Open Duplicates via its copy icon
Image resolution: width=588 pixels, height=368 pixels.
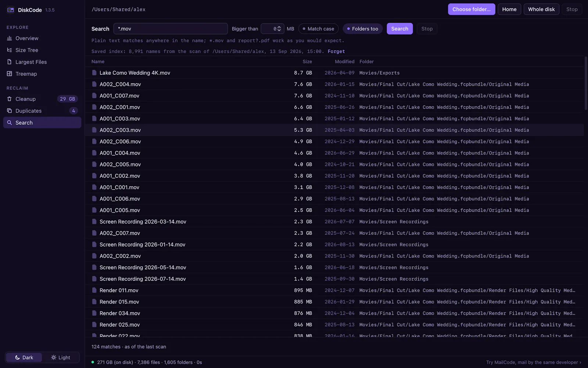pyautogui.click(x=10, y=111)
